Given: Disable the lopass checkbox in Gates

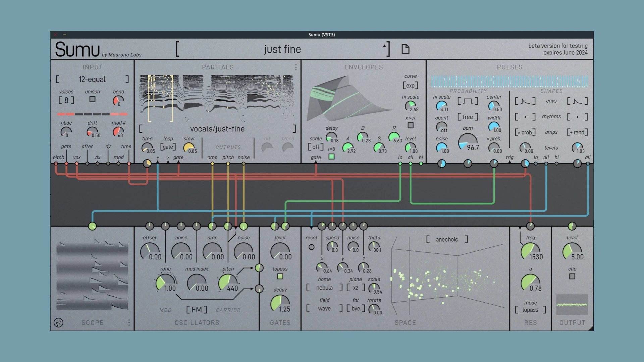Looking at the screenshot, I should (280, 277).
